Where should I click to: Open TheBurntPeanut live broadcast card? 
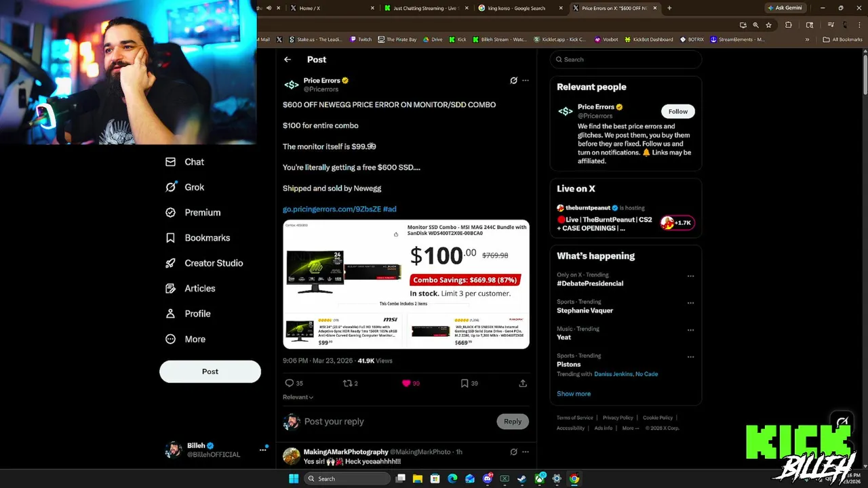click(625, 218)
